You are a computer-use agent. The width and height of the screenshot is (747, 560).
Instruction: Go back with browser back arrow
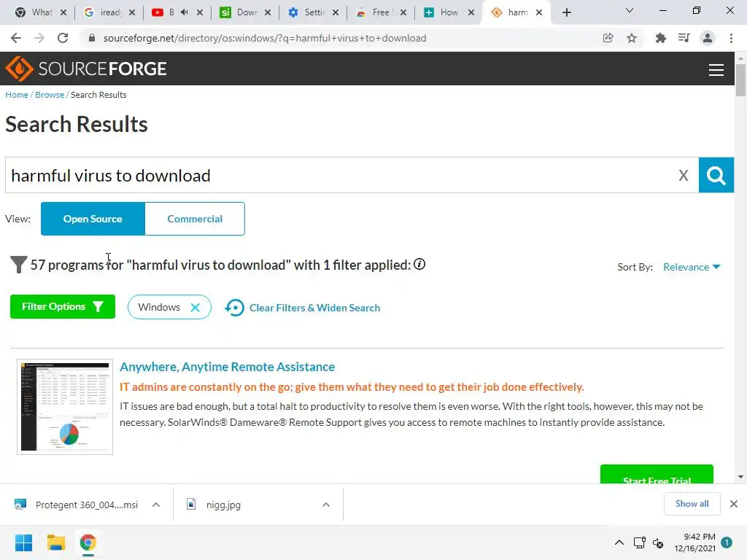pyautogui.click(x=16, y=38)
